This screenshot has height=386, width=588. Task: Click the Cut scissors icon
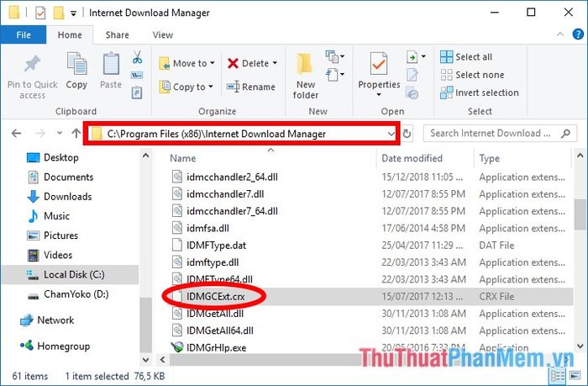pos(137,57)
